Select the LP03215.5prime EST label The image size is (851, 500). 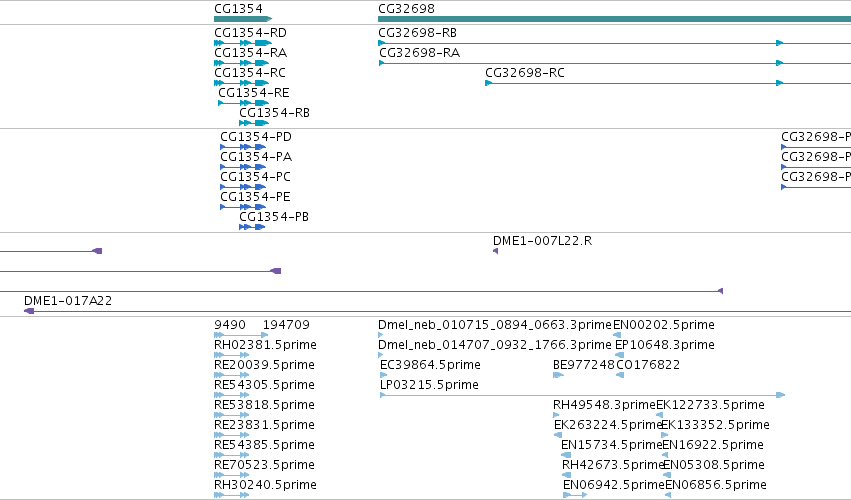[x=429, y=385]
